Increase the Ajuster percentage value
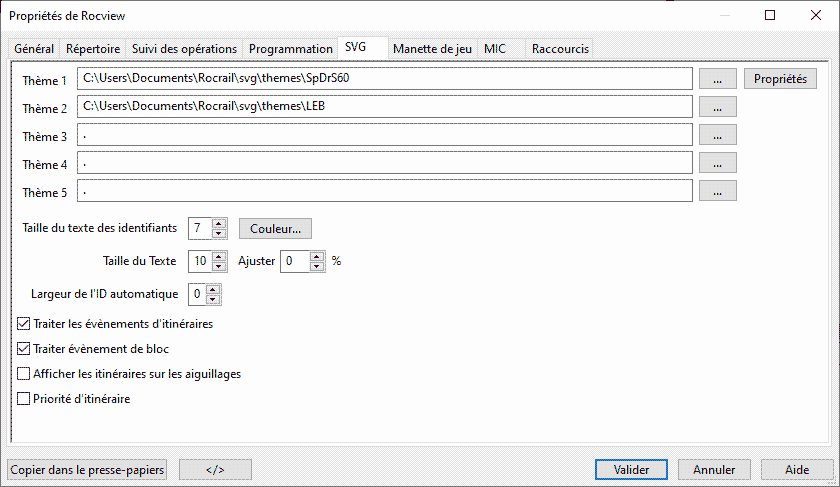This screenshot has width=840, height=487. 317,256
